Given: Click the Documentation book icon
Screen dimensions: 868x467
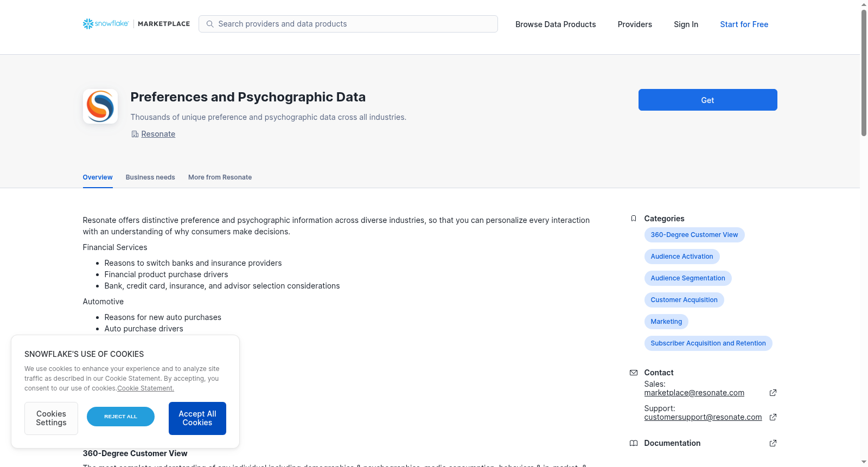Looking at the screenshot, I should click(634, 443).
